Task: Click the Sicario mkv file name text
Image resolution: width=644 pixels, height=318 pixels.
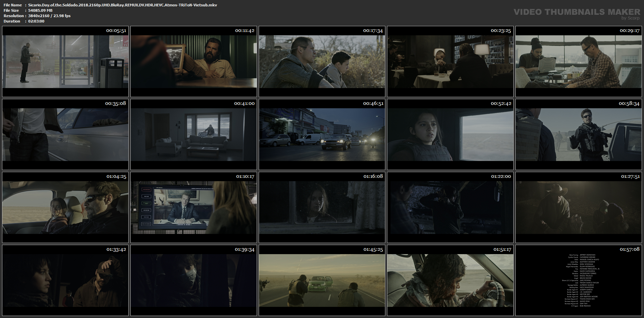Action: pos(123,5)
